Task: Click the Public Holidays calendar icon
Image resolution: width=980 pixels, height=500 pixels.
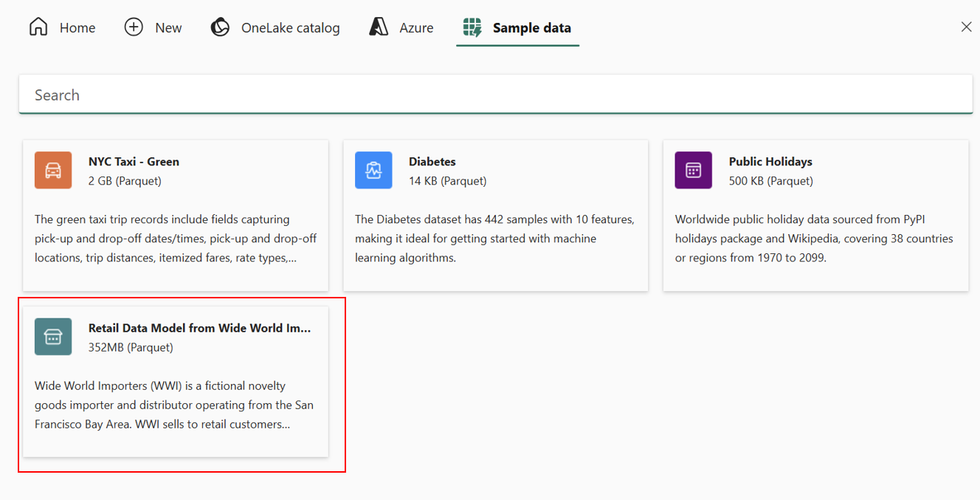Action: tap(693, 170)
